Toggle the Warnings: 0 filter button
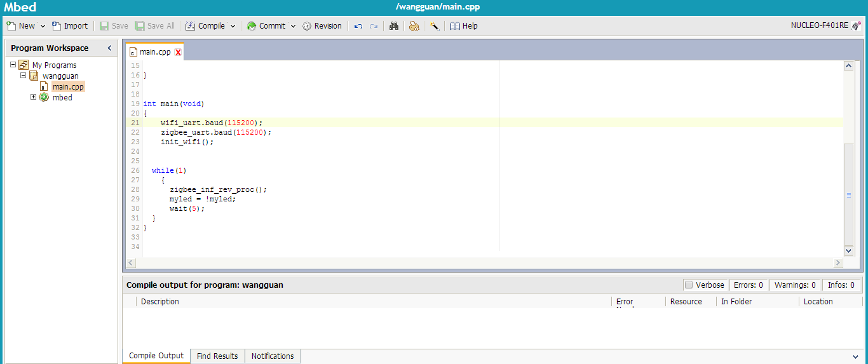868x364 pixels. click(794, 285)
